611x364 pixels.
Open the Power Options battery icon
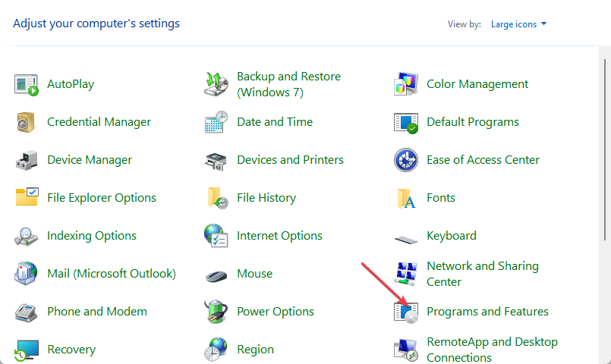click(216, 312)
